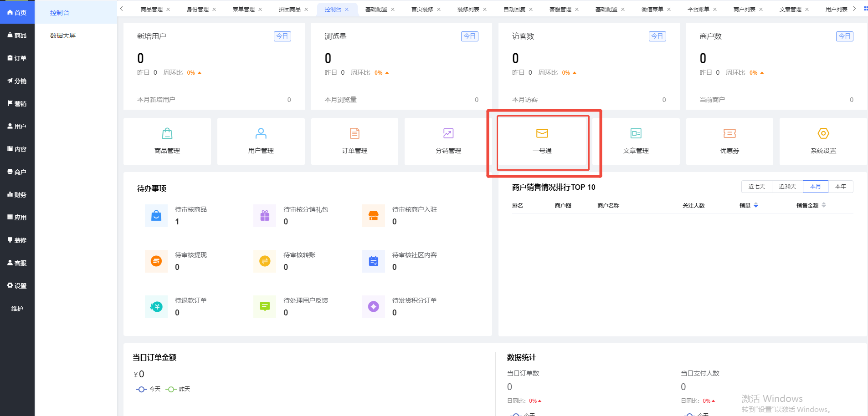Open the 用户管理 shortcut card
The image size is (868, 416).
click(x=261, y=142)
